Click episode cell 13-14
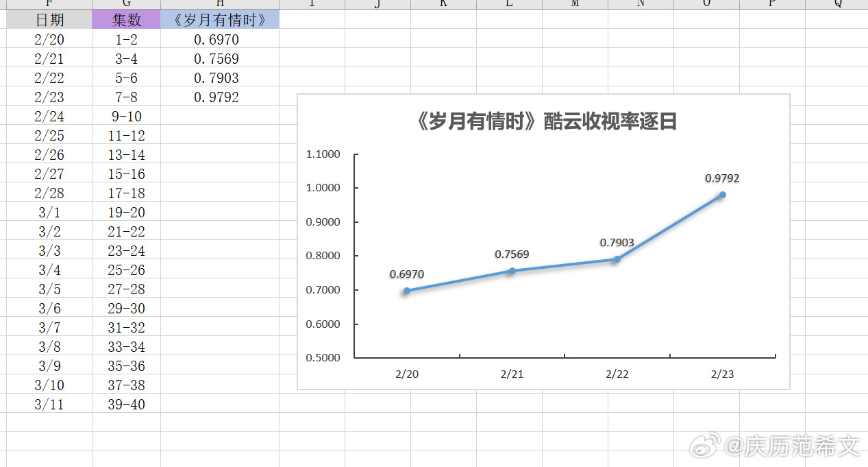The height and width of the screenshot is (467, 868). coord(127,154)
